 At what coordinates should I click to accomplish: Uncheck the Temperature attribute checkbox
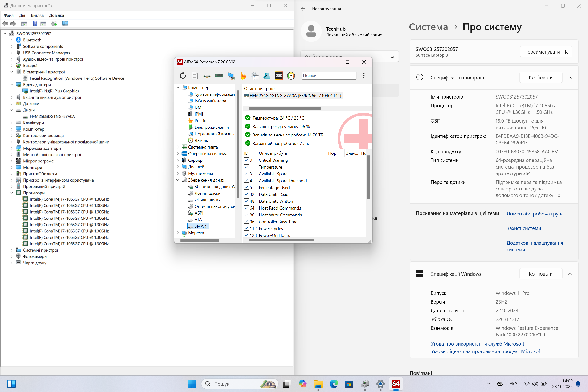[x=246, y=167]
